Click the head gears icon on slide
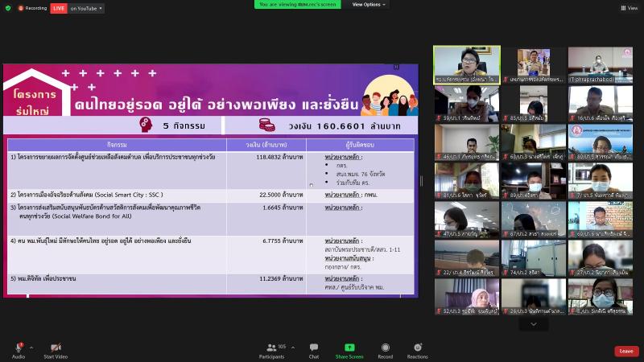Screen dimensions: 644x362 (x=146, y=125)
